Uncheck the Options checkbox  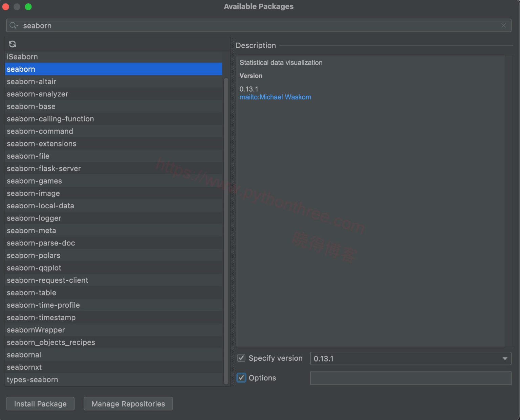tap(241, 378)
